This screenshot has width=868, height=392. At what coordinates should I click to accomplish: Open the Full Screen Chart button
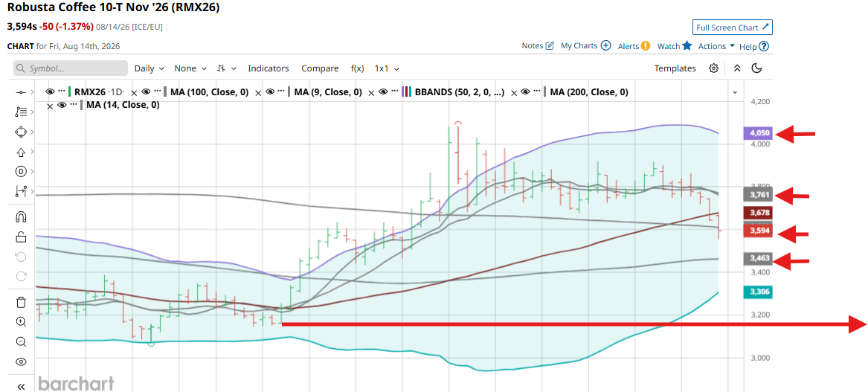tap(733, 27)
